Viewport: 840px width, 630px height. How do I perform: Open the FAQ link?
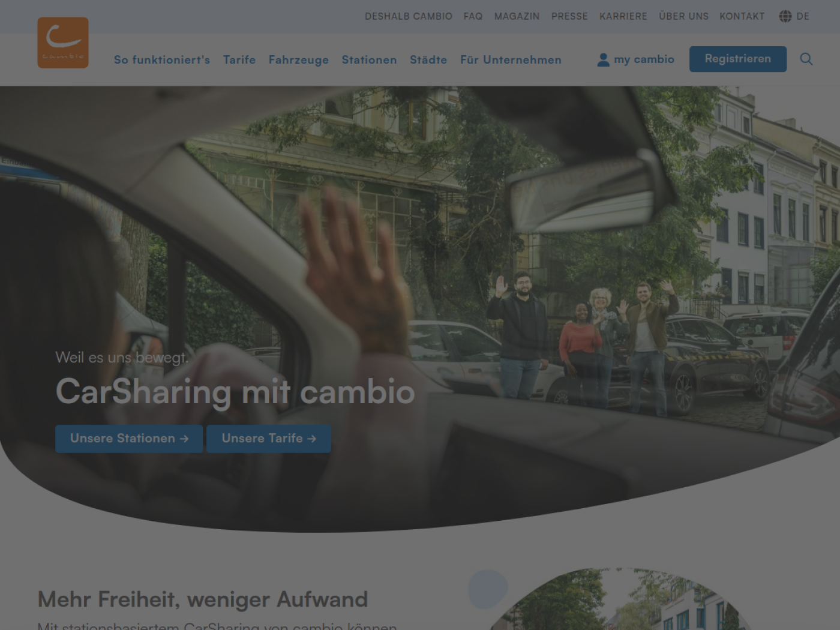(473, 16)
